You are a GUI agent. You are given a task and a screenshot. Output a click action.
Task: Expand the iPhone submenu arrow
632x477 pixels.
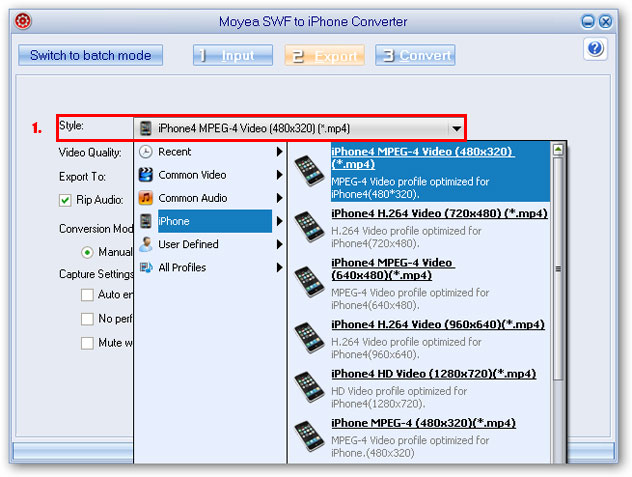pyautogui.click(x=279, y=221)
